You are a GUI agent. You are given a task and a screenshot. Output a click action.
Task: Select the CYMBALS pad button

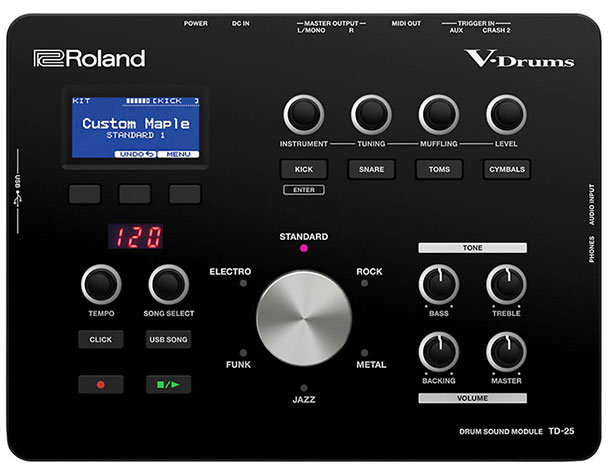click(x=507, y=169)
